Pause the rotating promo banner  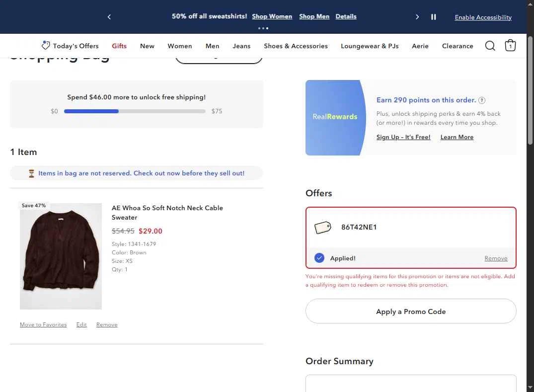tap(433, 17)
